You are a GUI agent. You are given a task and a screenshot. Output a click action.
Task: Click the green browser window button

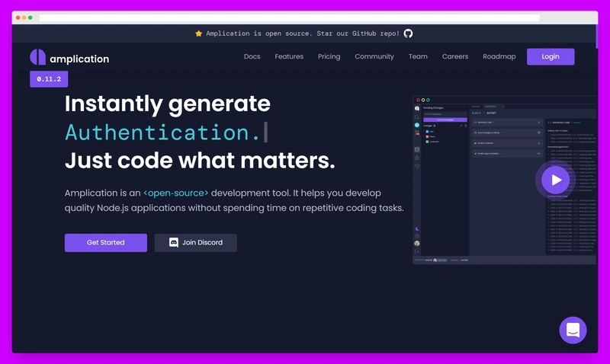tap(30, 18)
